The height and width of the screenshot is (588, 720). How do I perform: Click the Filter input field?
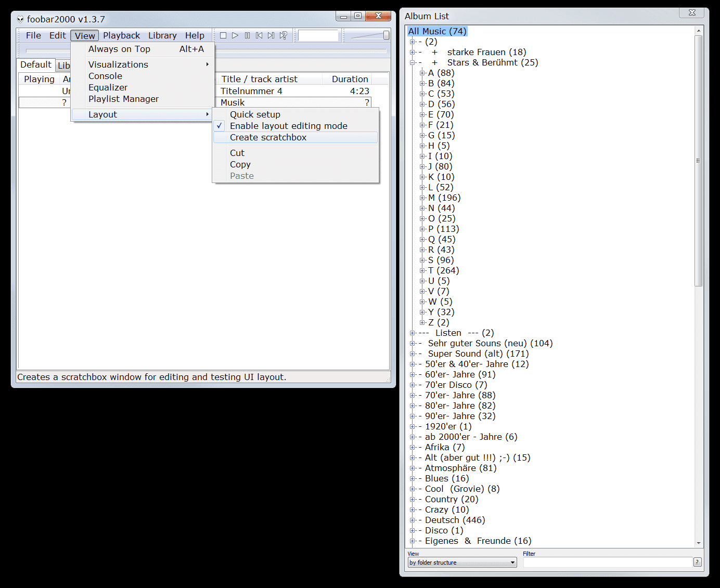coord(608,563)
